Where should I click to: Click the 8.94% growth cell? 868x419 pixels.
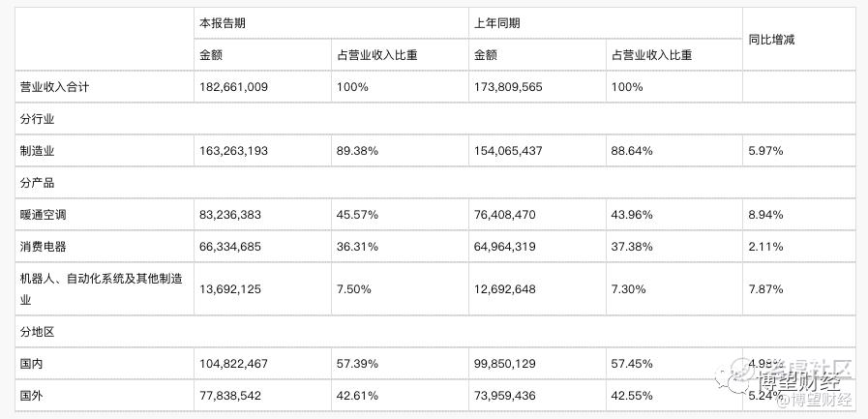(x=765, y=214)
